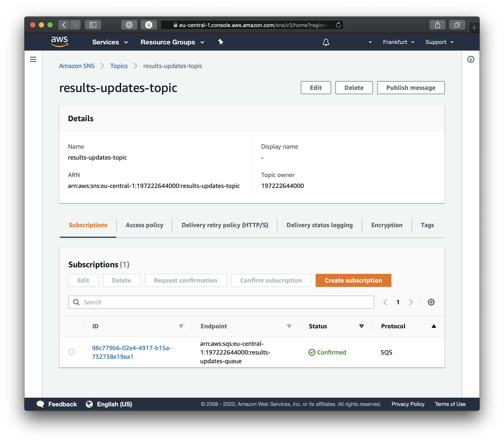Expand the Services dropdown menu
504x443 pixels.
click(110, 42)
